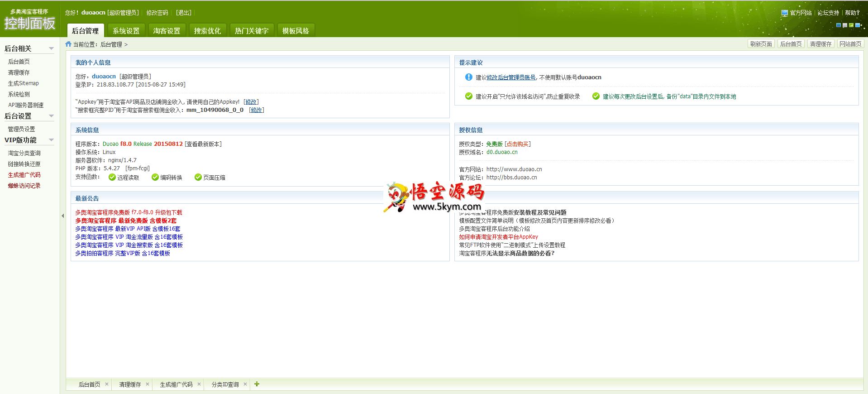868x394 pixels.
Task: Open 生成Sitemap in the sidebar
Action: [24, 83]
